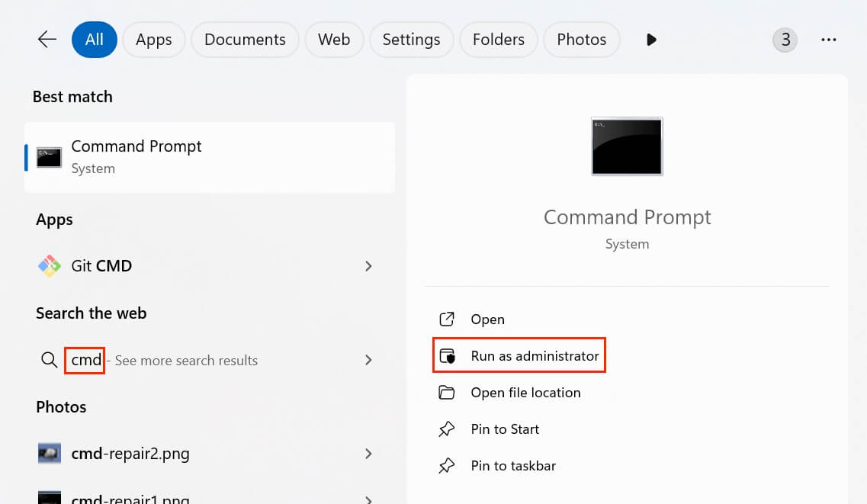This screenshot has width=867, height=504.
Task: Expand Git CMD options chevron
Action: [368, 266]
